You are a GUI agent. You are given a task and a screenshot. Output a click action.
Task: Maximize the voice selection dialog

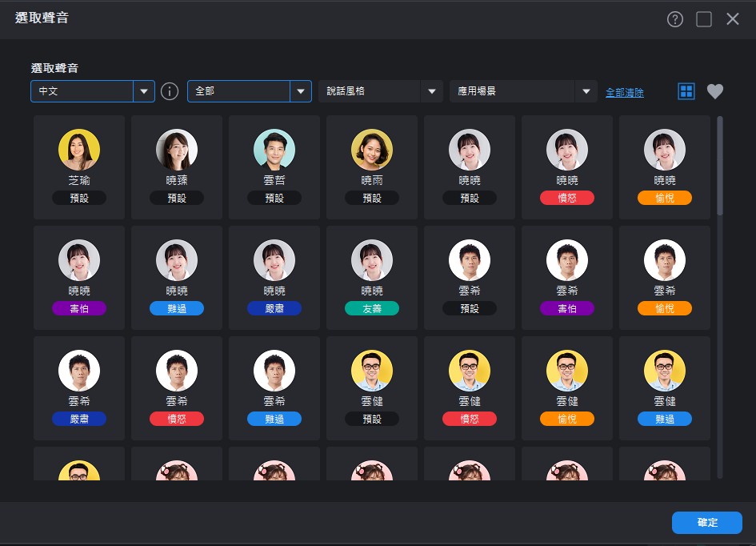(703, 19)
